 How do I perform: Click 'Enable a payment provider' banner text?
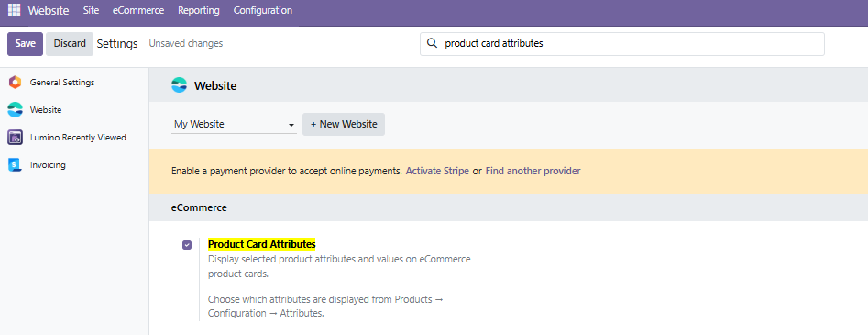coord(287,171)
